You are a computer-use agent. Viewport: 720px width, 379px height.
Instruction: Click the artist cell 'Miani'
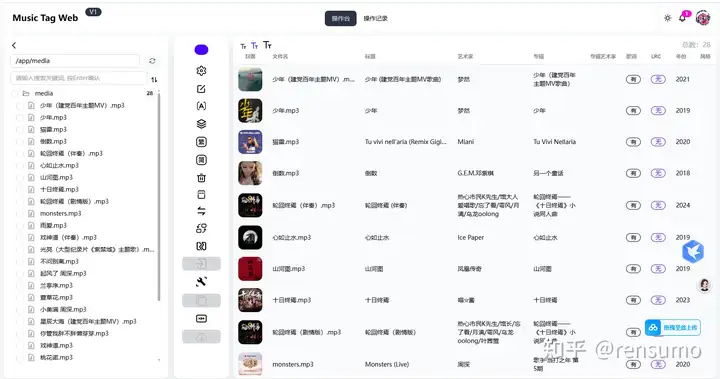[466, 142]
